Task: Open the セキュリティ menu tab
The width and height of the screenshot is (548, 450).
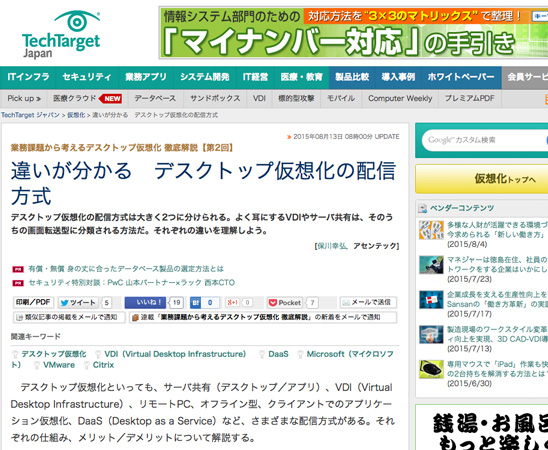Action: point(87,77)
